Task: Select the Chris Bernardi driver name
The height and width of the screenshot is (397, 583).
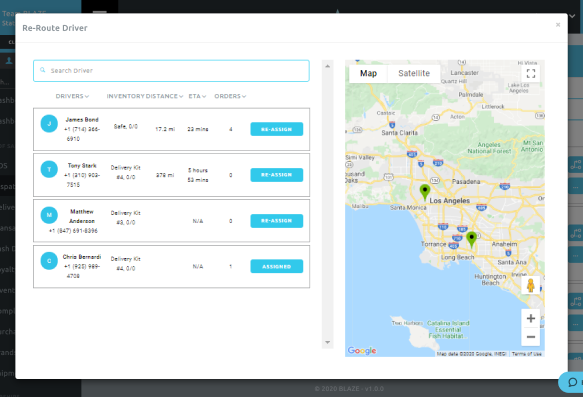Action: [82, 257]
